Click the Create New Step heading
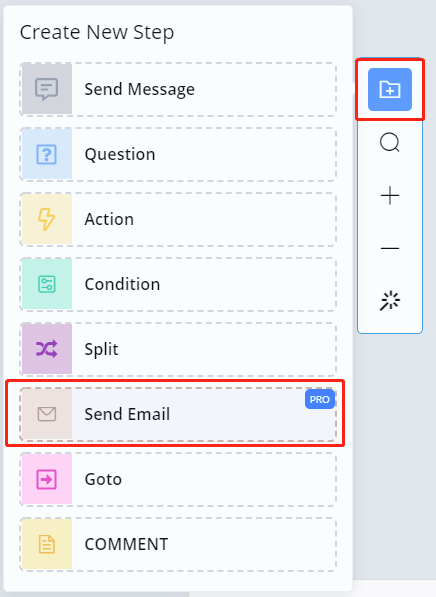 point(97,32)
